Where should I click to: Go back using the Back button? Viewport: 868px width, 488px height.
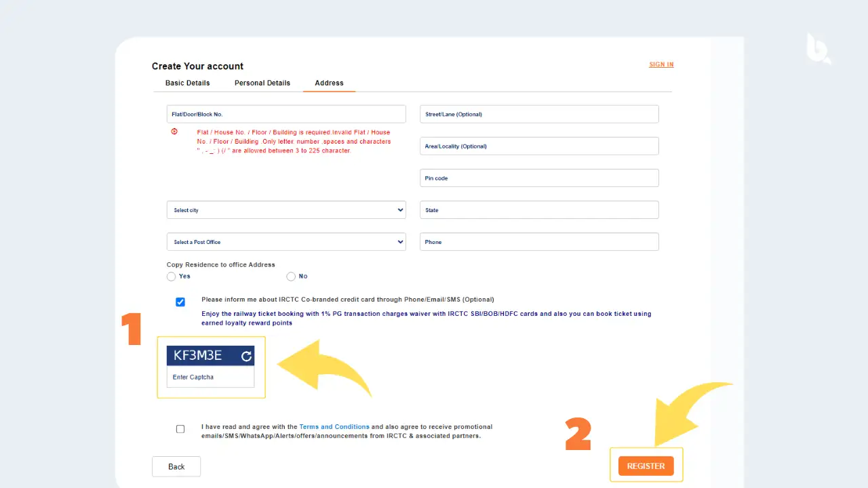(x=176, y=466)
